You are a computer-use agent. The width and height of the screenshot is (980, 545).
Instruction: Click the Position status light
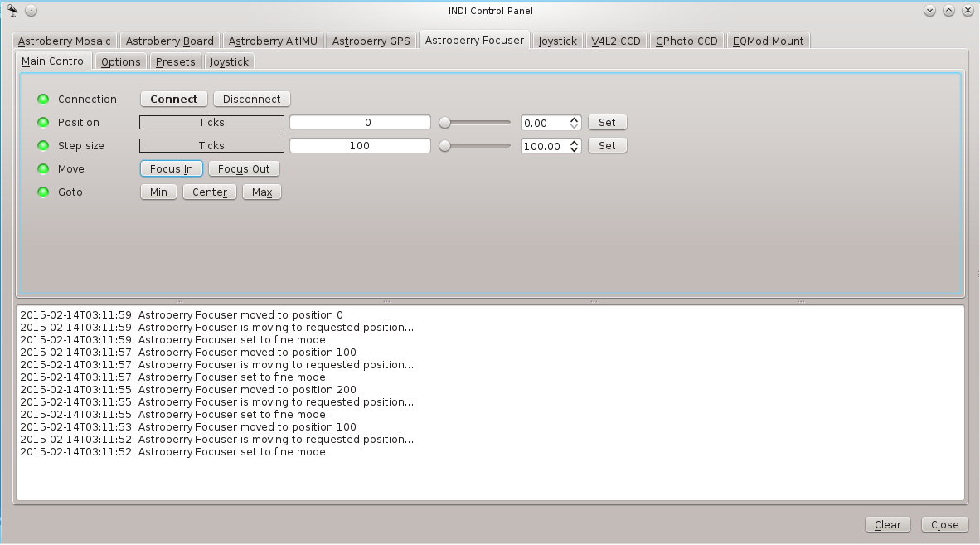coord(43,123)
